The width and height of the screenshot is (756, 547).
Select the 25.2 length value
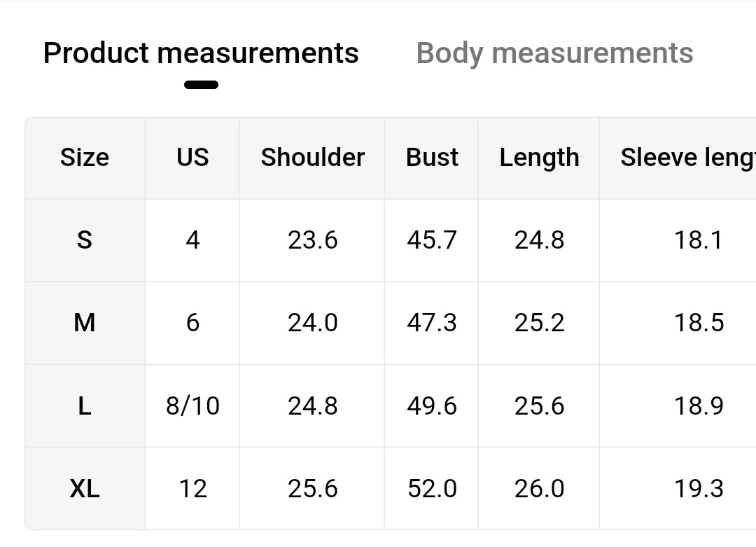(x=539, y=323)
